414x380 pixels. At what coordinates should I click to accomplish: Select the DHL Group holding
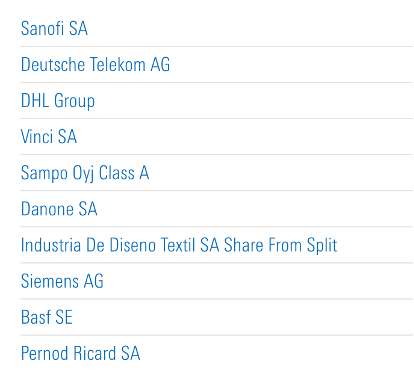[x=58, y=101]
